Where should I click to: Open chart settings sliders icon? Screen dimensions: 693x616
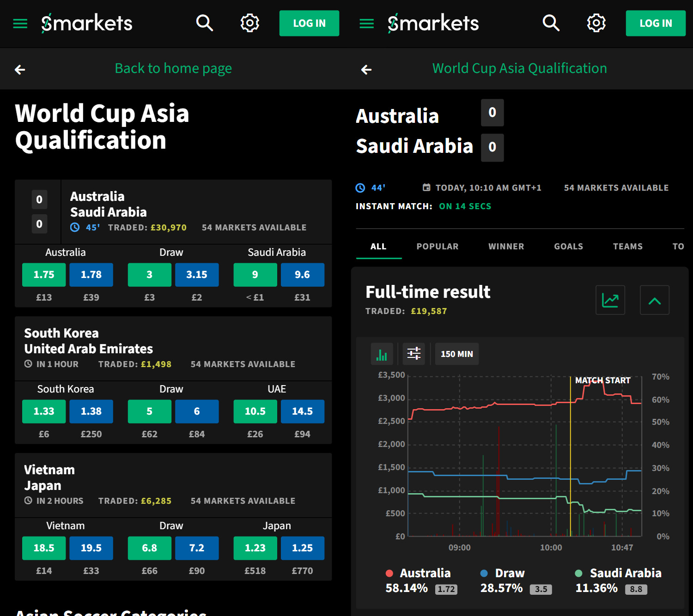point(414,354)
